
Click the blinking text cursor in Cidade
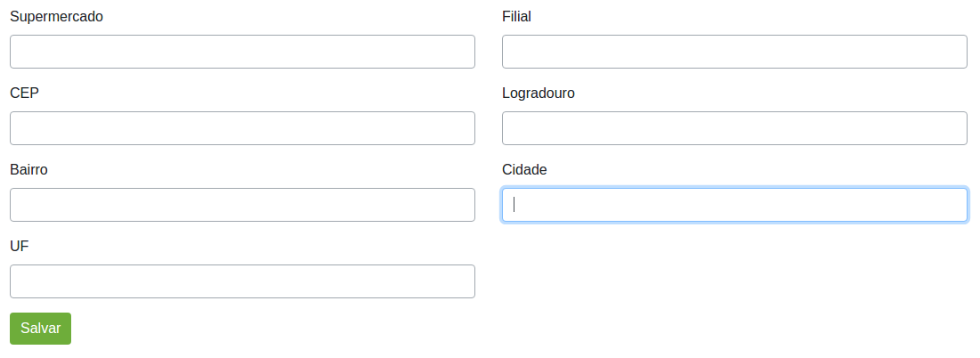click(514, 205)
